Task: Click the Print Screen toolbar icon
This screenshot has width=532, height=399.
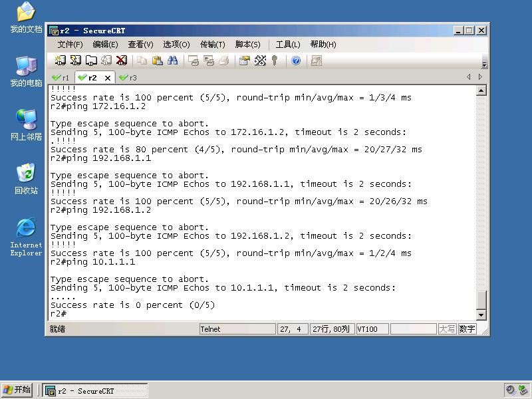Action: (194, 61)
